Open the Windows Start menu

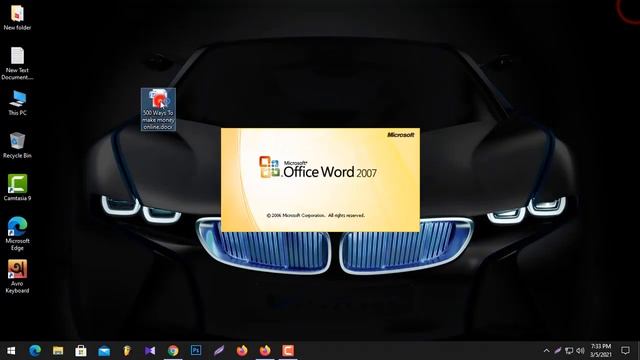click(11, 351)
